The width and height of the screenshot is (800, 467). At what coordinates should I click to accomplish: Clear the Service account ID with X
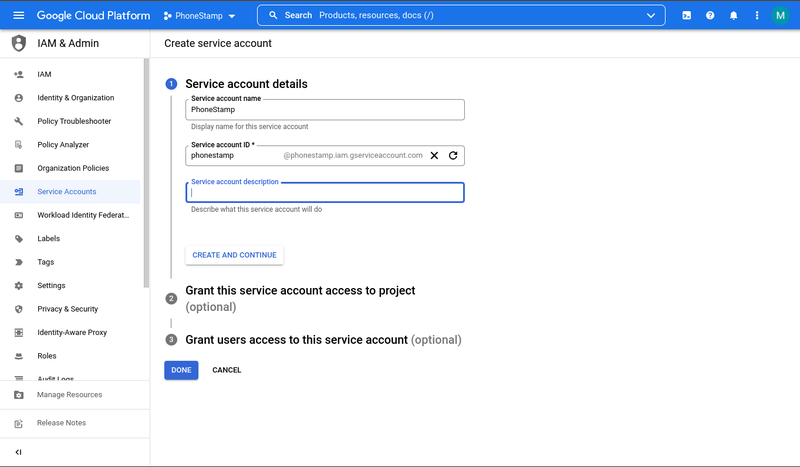[x=434, y=156]
